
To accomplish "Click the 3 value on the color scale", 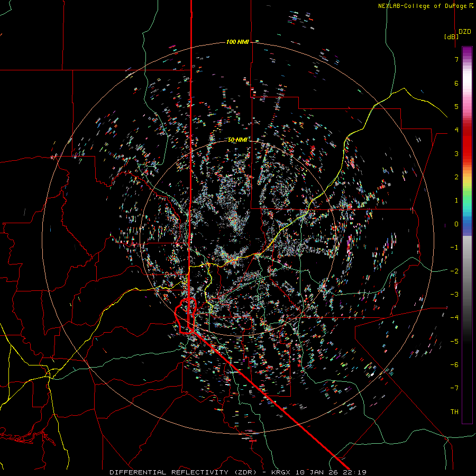I will pyautogui.click(x=456, y=153).
